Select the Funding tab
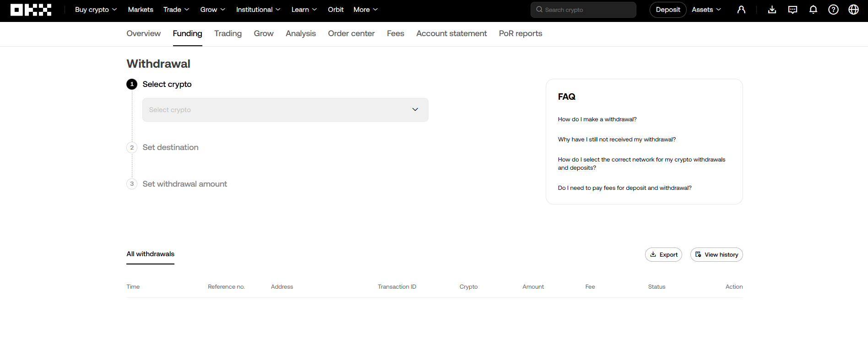This screenshot has width=868, height=339. coord(187,33)
